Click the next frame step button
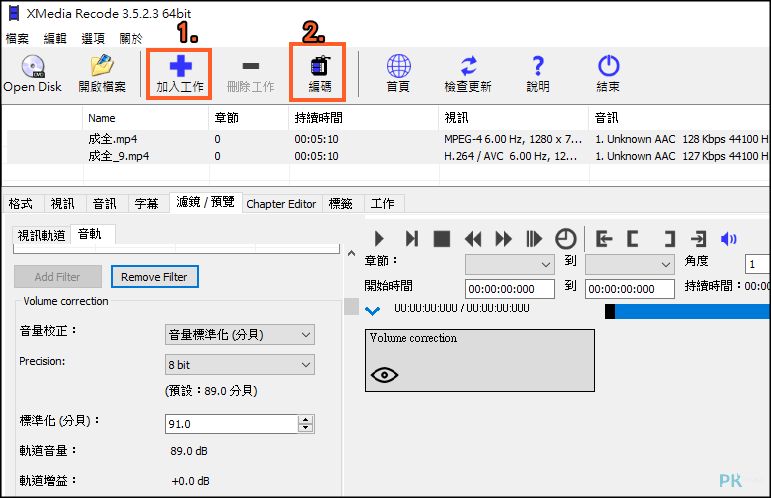 click(412, 239)
